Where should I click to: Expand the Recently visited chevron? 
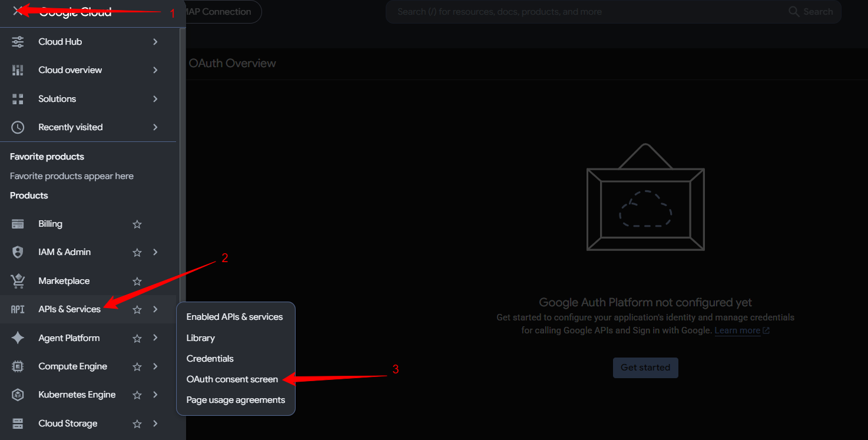pyautogui.click(x=155, y=127)
